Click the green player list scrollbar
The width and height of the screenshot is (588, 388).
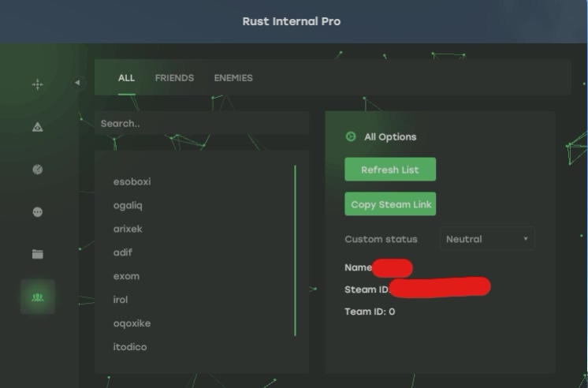pos(295,250)
